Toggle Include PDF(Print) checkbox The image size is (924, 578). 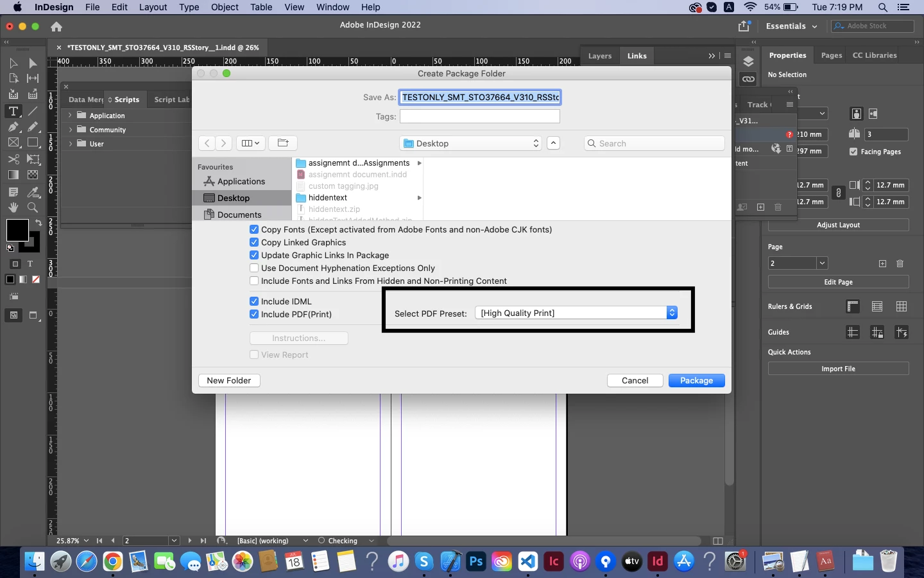coord(254,314)
